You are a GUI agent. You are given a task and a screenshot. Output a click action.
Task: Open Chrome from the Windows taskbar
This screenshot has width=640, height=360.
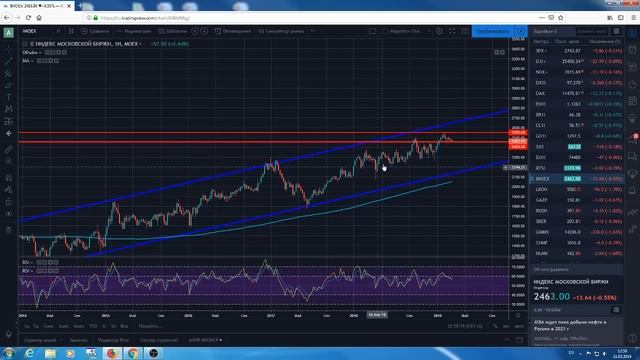[132, 353]
